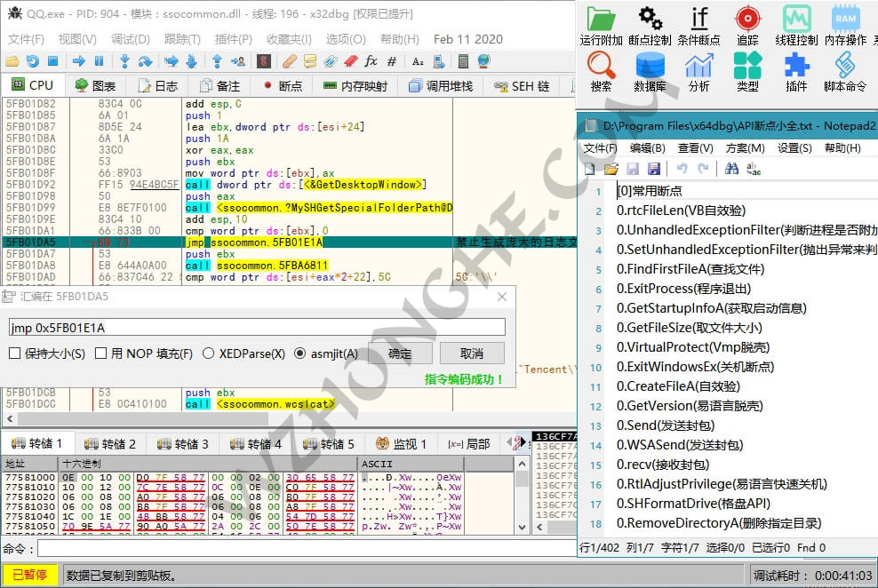Click the 确定 button in assemble dialog
Image resolution: width=878 pixels, height=588 pixels.
400,354
